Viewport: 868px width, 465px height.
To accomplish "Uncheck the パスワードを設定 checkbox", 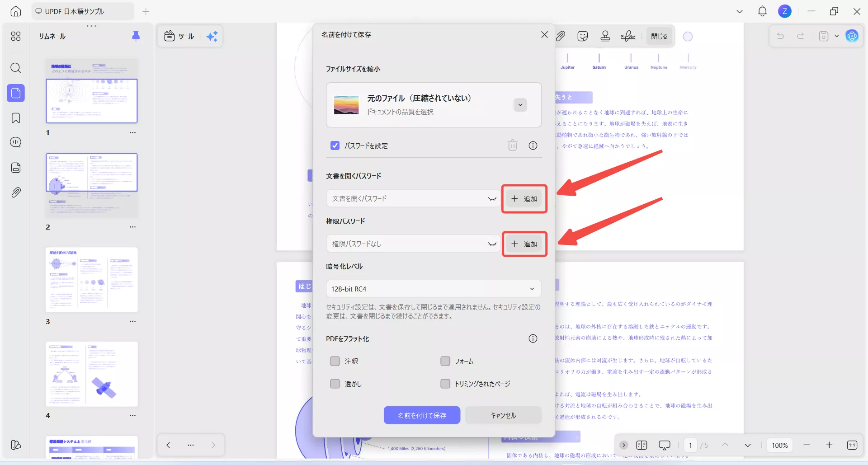I will [x=335, y=146].
